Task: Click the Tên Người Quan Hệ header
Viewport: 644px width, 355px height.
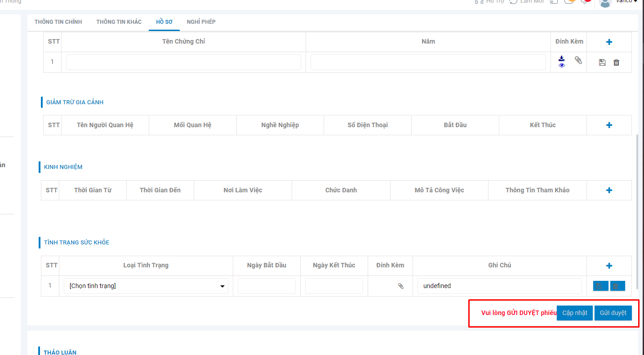Action: 105,125
